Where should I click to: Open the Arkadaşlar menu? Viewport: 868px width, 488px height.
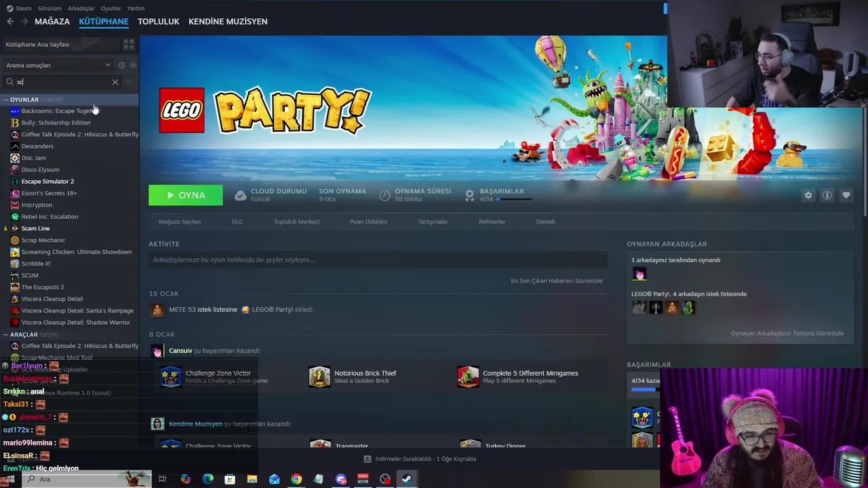click(x=81, y=8)
